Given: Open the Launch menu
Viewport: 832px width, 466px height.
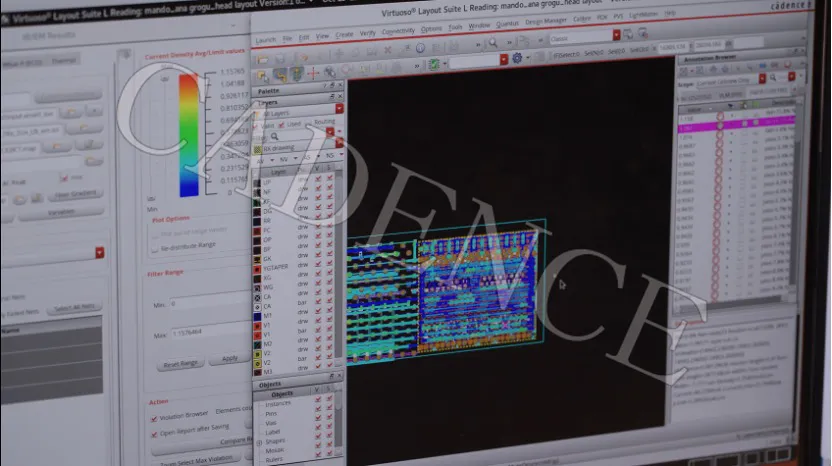Looking at the screenshot, I should 265,40.
